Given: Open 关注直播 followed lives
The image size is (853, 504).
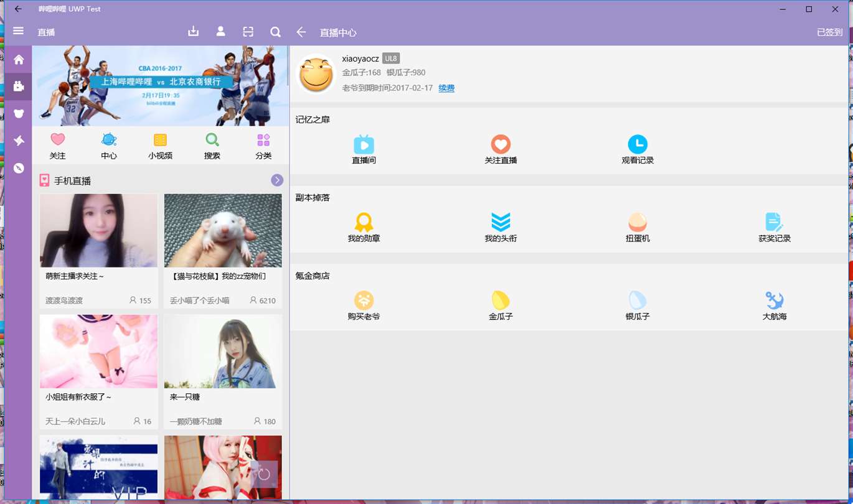Looking at the screenshot, I should click(501, 150).
